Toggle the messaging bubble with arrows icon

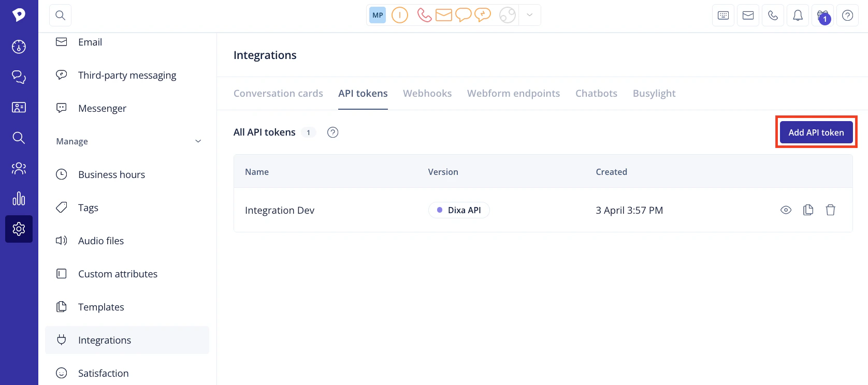tap(483, 15)
